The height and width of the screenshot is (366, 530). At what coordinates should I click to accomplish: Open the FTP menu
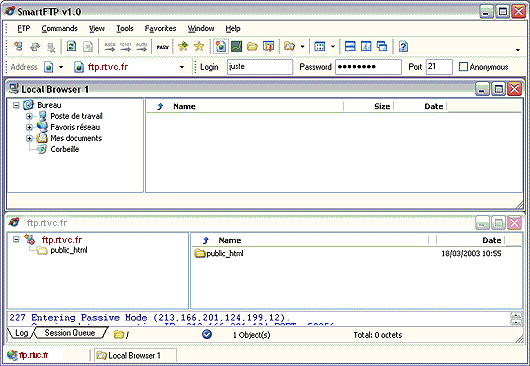click(x=24, y=28)
